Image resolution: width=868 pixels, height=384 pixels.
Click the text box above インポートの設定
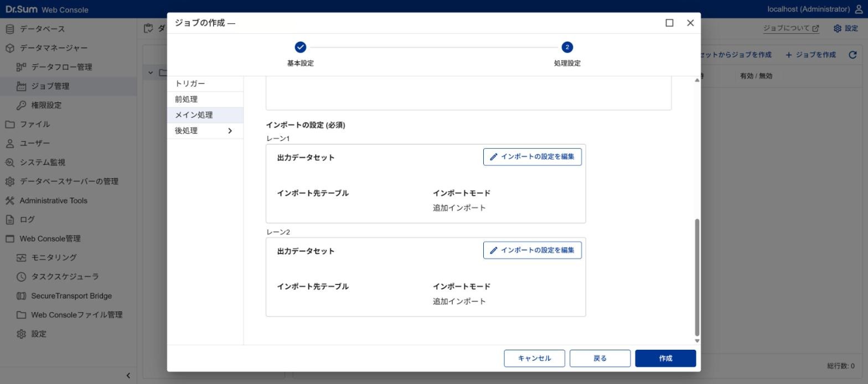468,94
